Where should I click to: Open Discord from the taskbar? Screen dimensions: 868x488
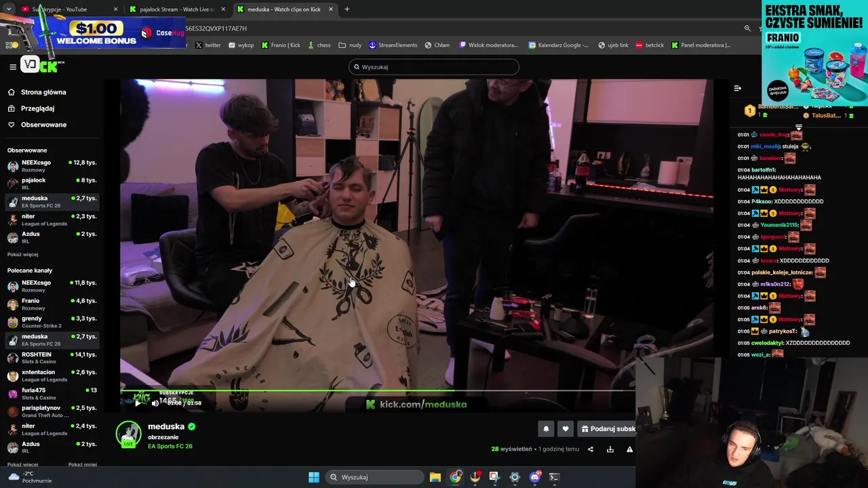click(534, 477)
